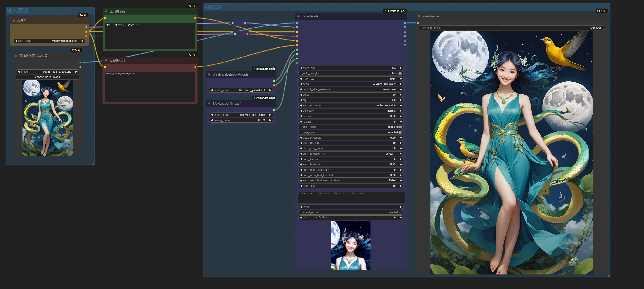
Task: Open sampler_name euler_ancestral dropdown
Action: pos(351,106)
